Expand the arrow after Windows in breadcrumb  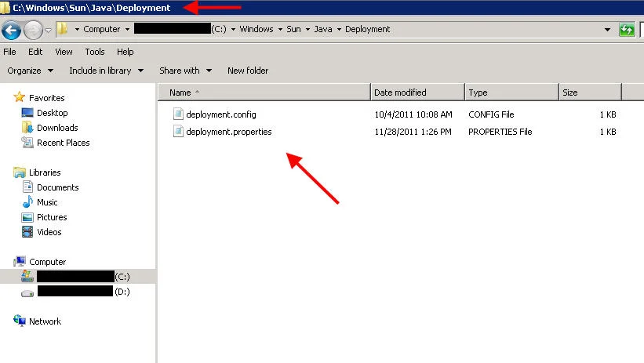click(x=280, y=29)
